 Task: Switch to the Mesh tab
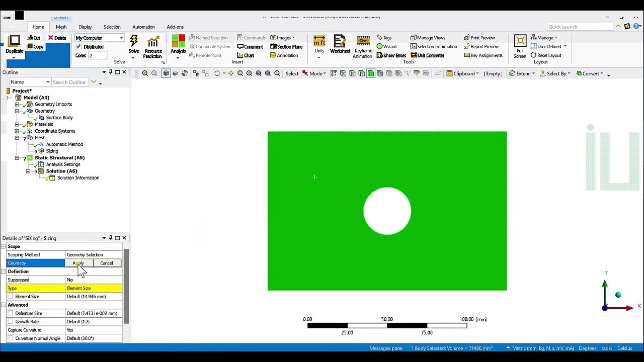61,27
